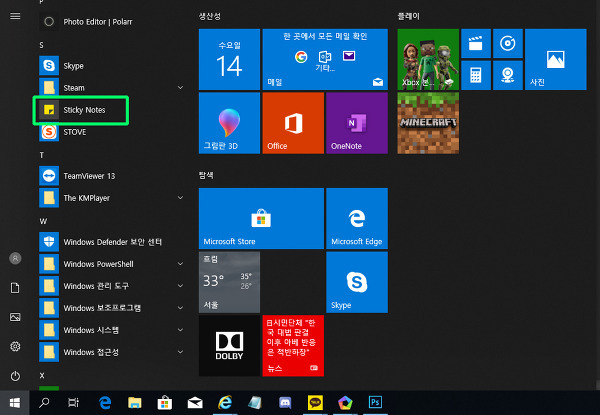This screenshot has width=600, height=415.
Task: Open Microsoft Store taskbar icon
Action: pos(165,402)
